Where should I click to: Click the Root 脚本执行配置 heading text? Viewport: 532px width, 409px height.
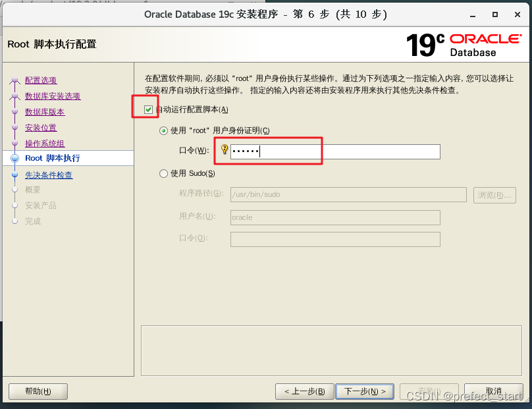pos(52,44)
